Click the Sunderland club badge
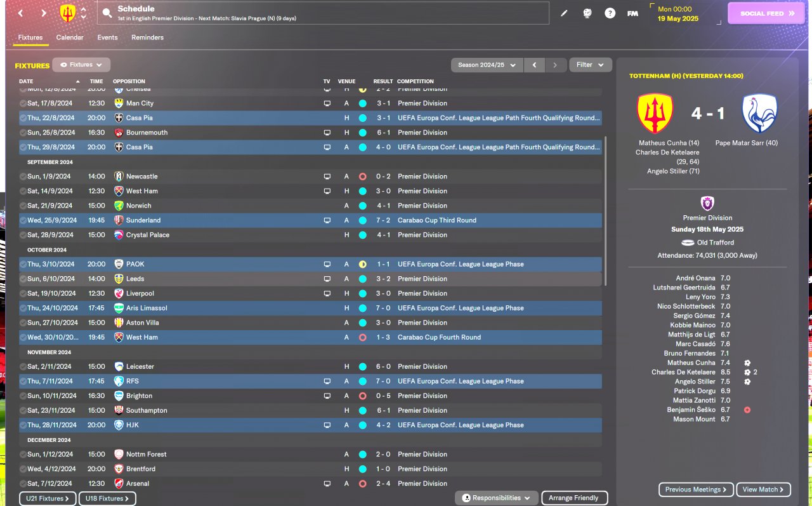Image resolution: width=812 pixels, height=506 pixels. pyautogui.click(x=119, y=220)
